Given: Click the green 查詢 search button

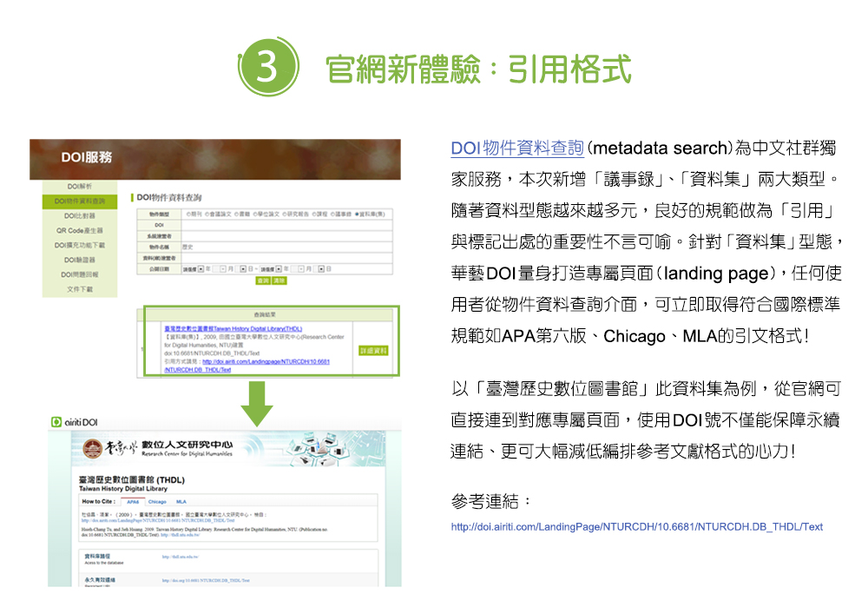Looking at the screenshot, I should pyautogui.click(x=263, y=280).
